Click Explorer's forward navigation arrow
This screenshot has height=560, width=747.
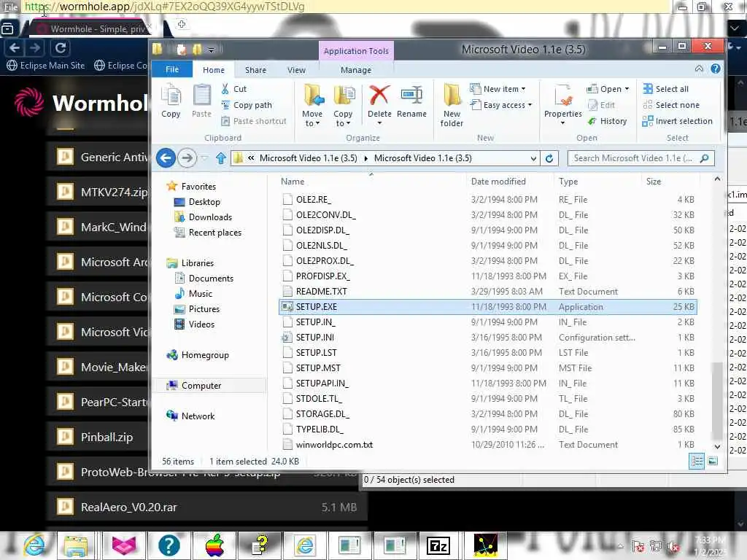click(x=187, y=158)
